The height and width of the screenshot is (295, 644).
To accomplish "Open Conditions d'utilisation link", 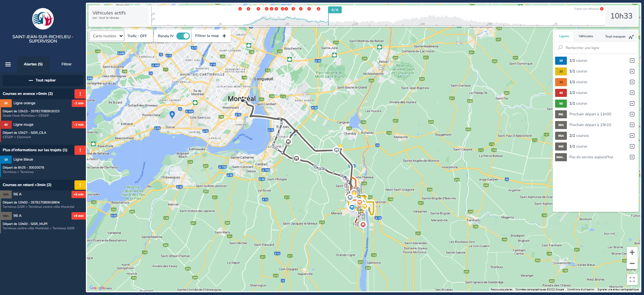I will click(x=581, y=289).
